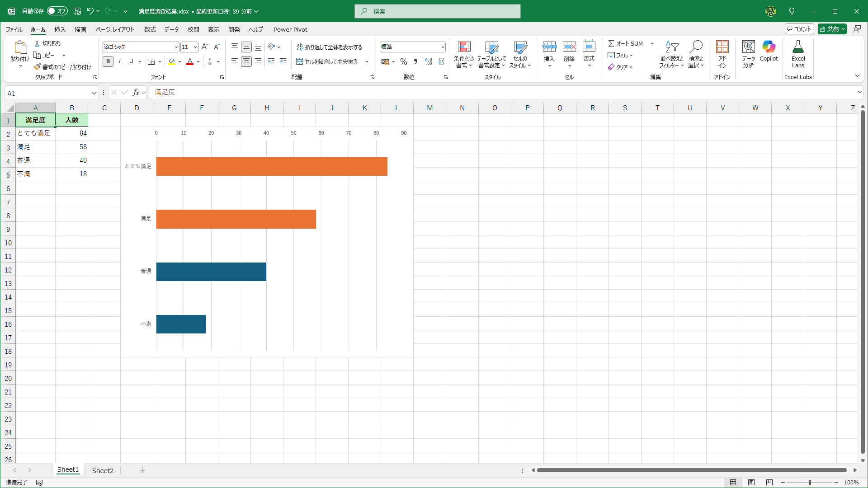Screen dimensions: 868x488
Task: Open the number format dropdown
Action: pyautogui.click(x=442, y=47)
